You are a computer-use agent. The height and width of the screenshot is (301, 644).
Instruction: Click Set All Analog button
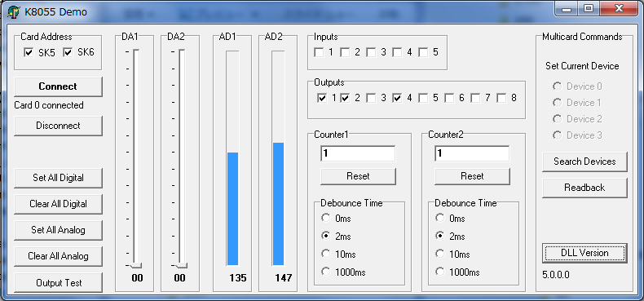click(58, 230)
